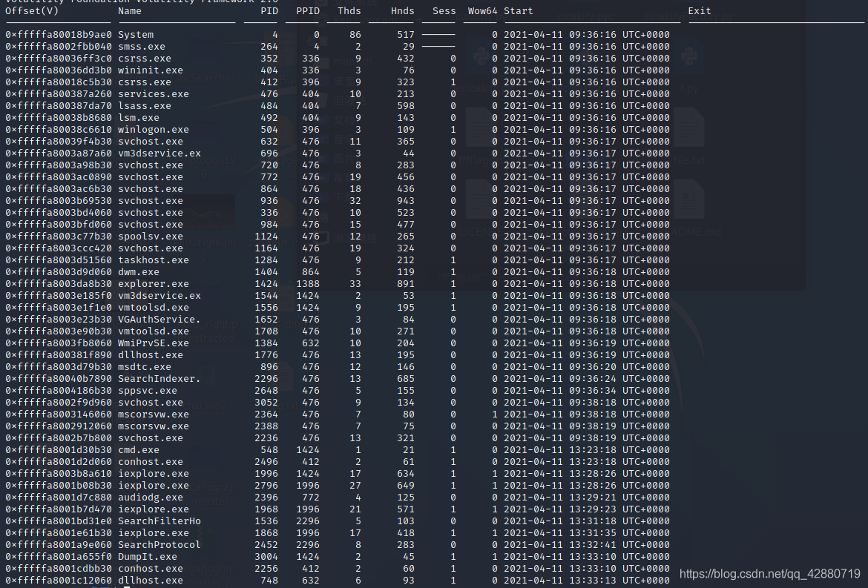The width and height of the screenshot is (868, 588).
Task: Click handle count 943 in svchost.exe row
Action: point(406,201)
